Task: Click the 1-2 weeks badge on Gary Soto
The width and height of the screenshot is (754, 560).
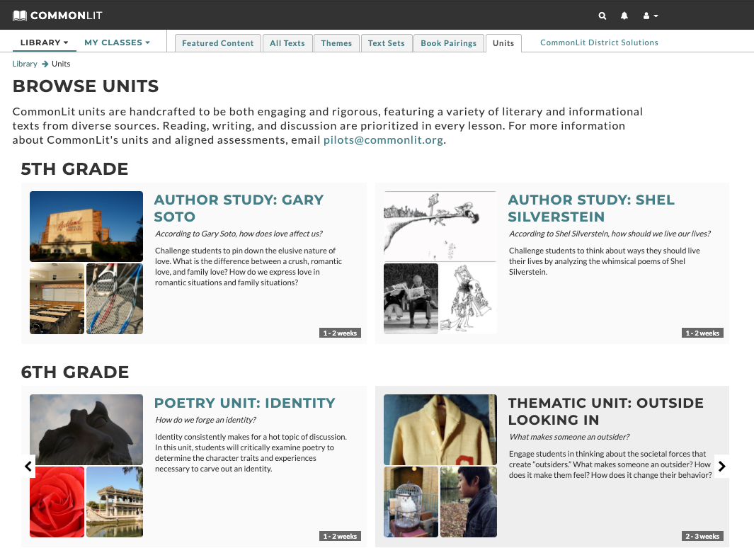Action: pos(340,333)
